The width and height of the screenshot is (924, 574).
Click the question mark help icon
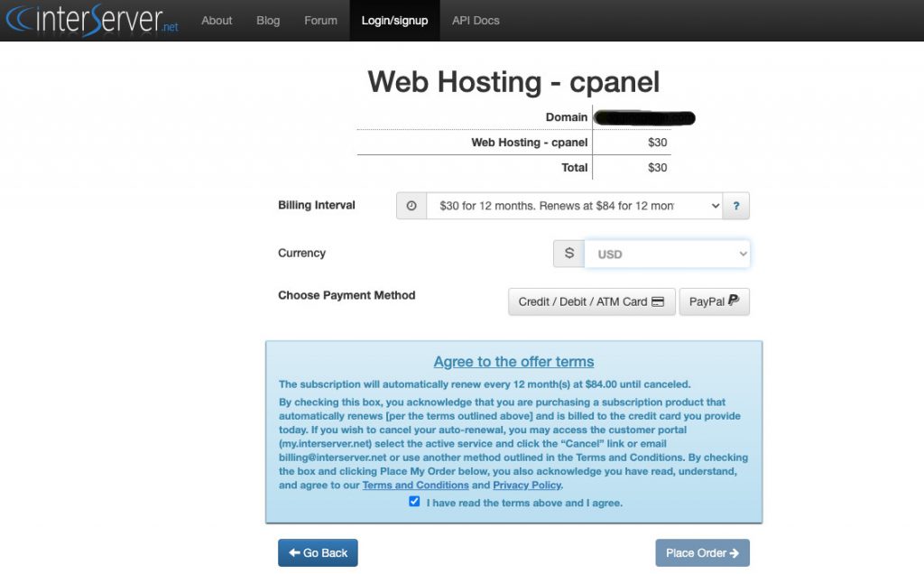coord(736,206)
